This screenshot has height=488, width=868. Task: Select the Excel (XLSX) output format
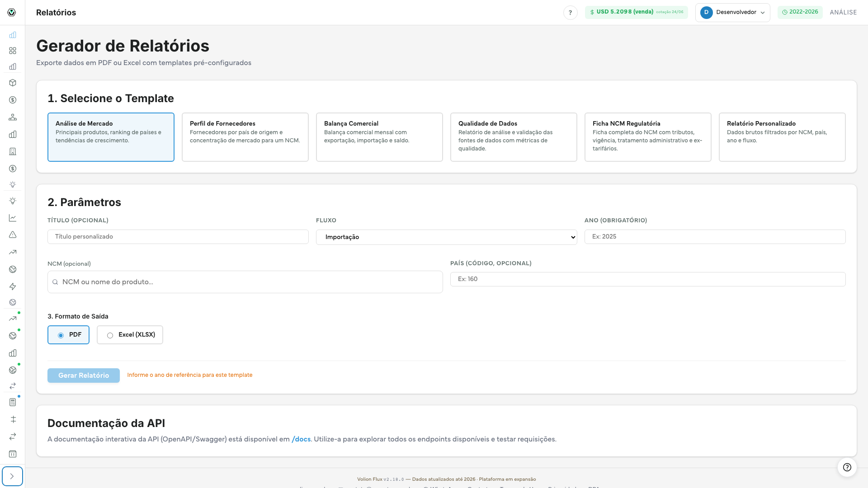pos(130,335)
